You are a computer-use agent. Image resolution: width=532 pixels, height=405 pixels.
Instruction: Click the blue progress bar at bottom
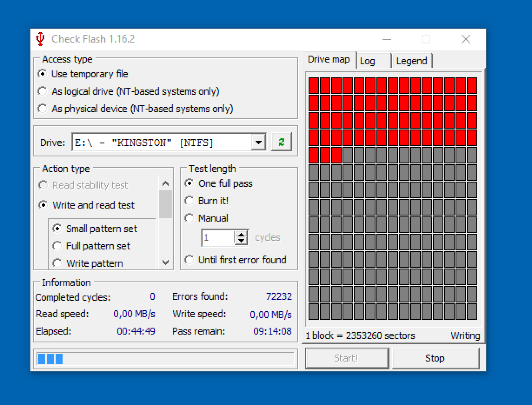coord(166,359)
